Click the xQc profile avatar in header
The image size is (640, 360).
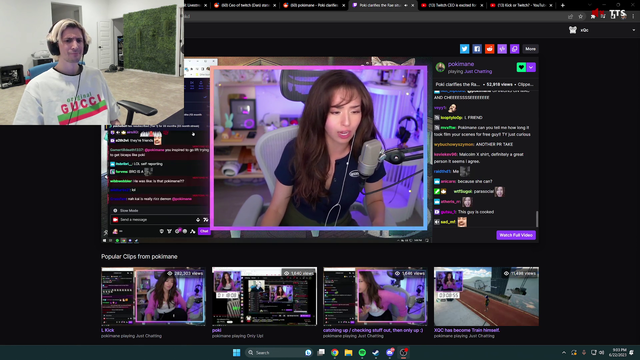point(573,30)
